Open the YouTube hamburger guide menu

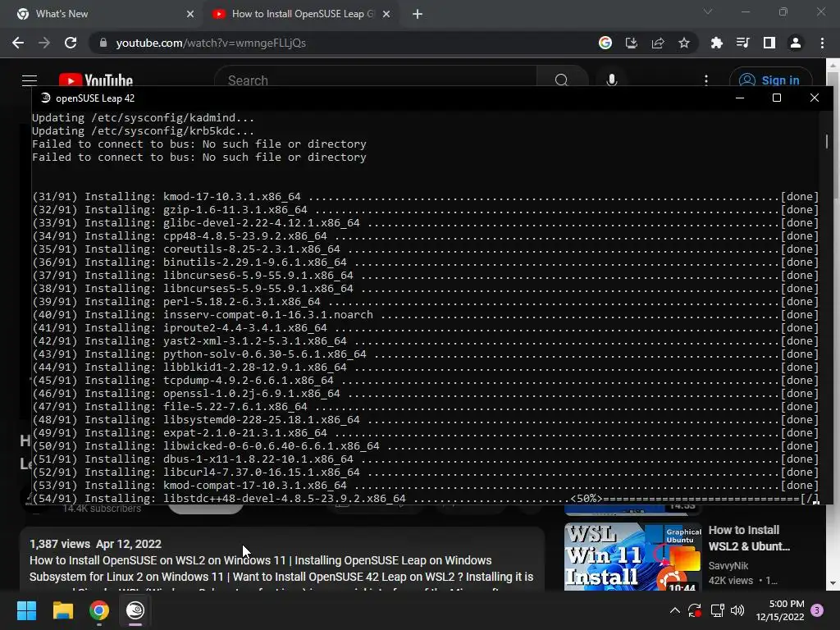pos(30,80)
